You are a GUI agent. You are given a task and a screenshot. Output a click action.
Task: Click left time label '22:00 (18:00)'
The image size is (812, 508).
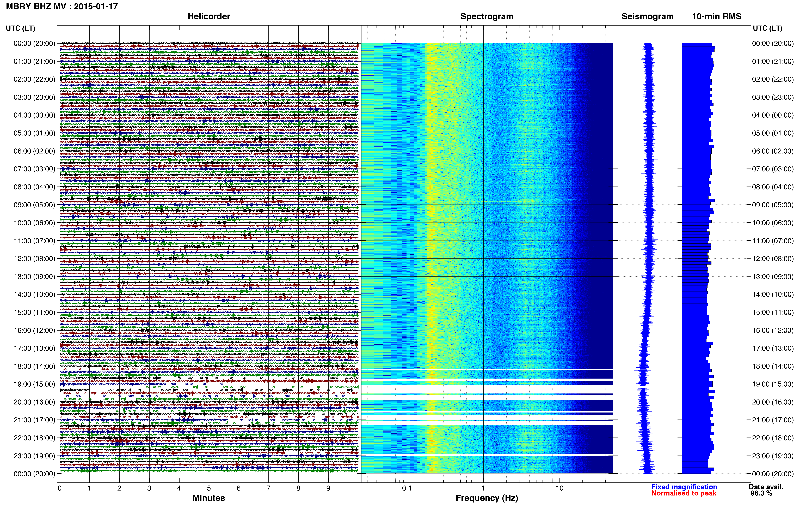(x=34, y=438)
